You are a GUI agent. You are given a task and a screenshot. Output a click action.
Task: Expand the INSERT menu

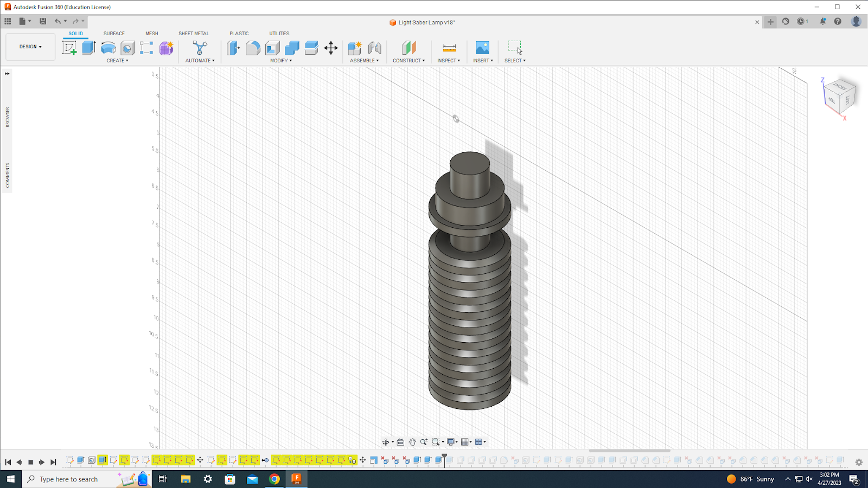483,61
